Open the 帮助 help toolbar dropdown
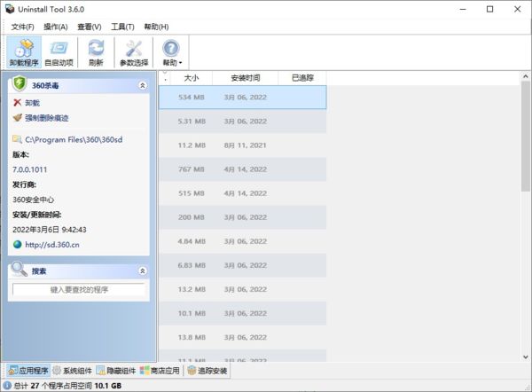 coord(172,52)
